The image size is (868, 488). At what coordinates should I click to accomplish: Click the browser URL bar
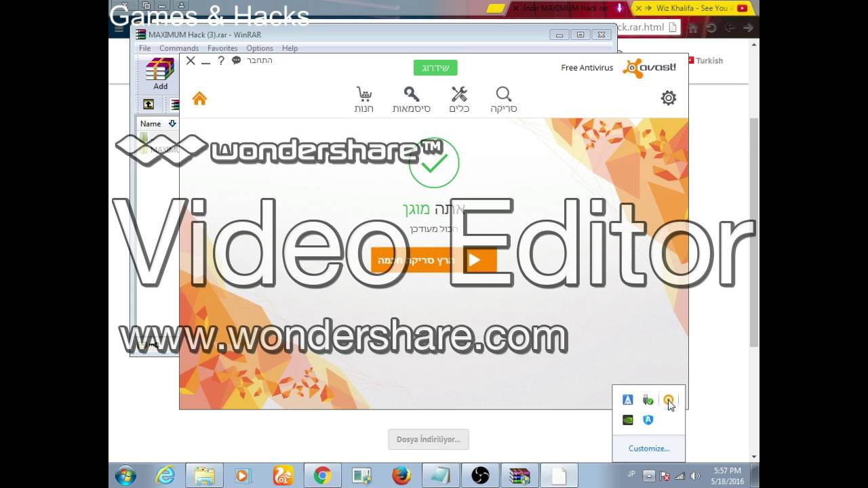click(x=648, y=27)
